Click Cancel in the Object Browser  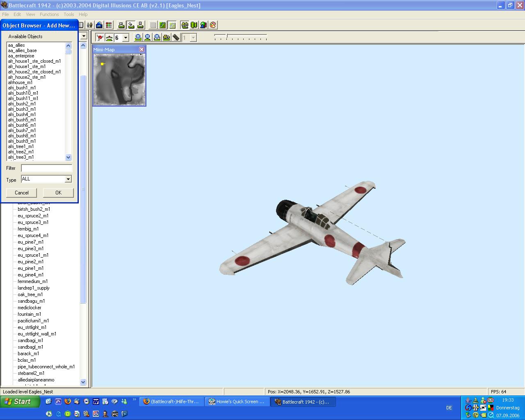tap(22, 193)
